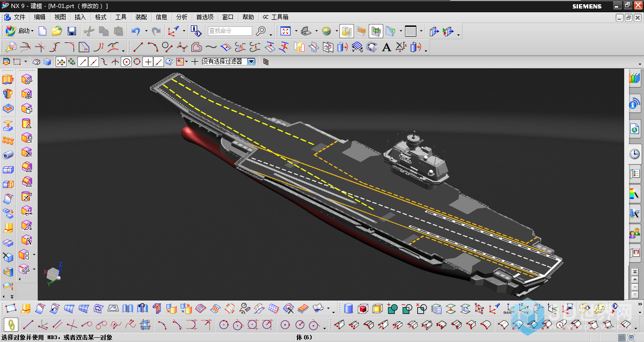Select the Line curve tool
644x342 pixels.
click(x=138, y=47)
